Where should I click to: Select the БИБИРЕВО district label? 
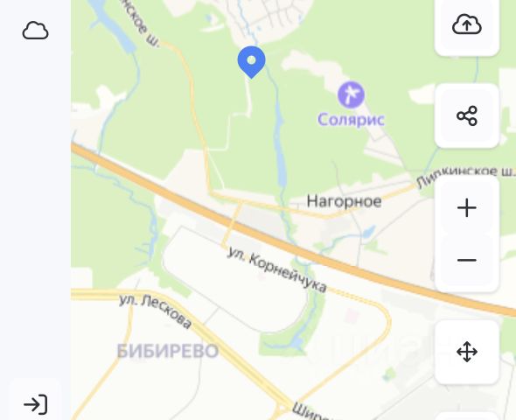[x=168, y=351]
